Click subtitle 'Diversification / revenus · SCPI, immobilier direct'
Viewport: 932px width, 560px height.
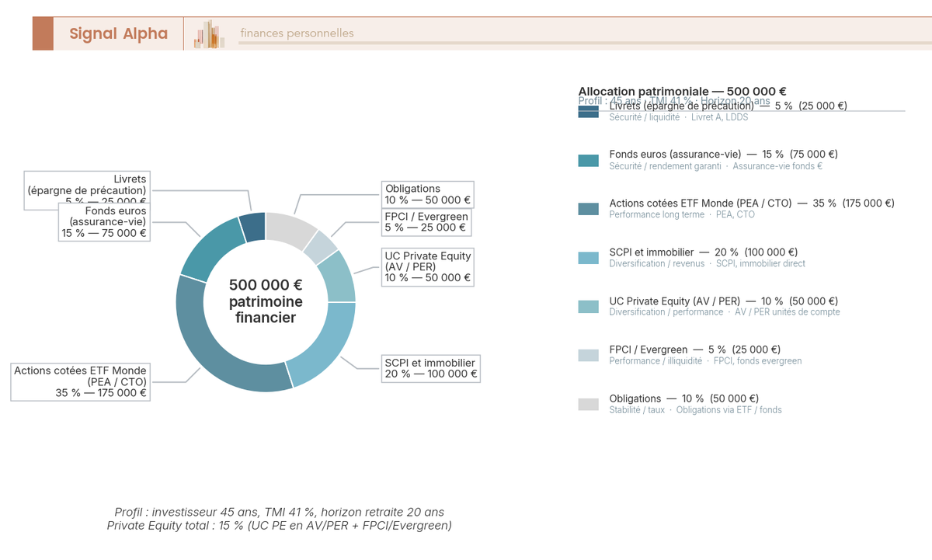(x=708, y=263)
